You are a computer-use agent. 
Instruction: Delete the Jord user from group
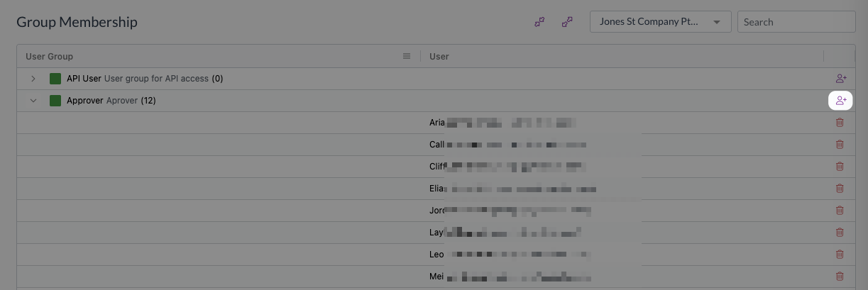[840, 211]
